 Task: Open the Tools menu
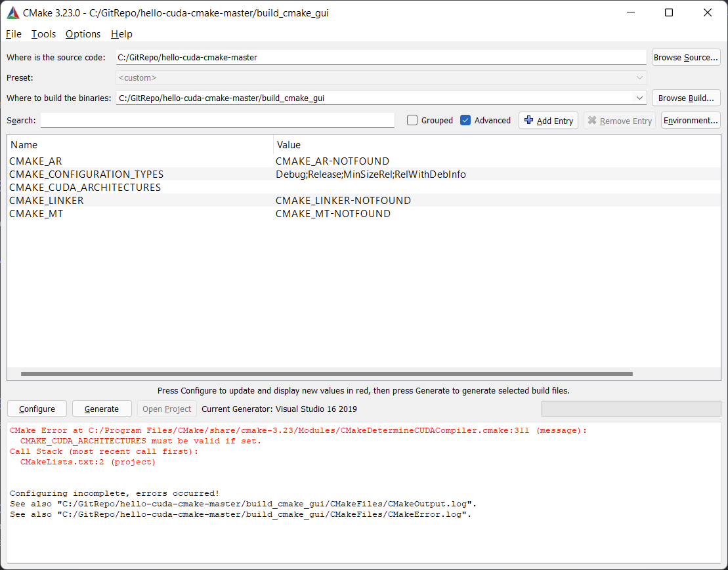(x=43, y=34)
